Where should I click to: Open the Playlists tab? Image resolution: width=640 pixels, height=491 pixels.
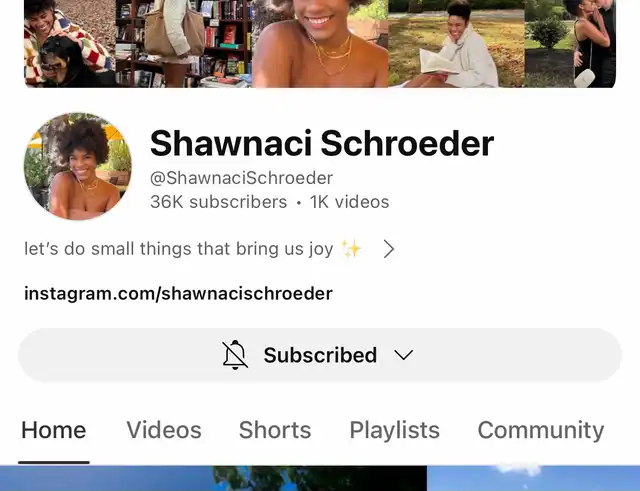[395, 430]
